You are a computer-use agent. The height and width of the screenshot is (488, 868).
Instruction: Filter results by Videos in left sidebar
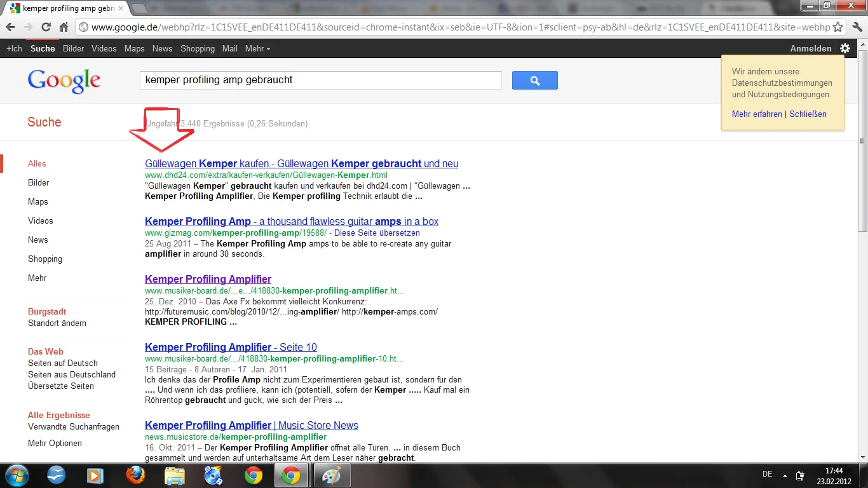pos(41,220)
